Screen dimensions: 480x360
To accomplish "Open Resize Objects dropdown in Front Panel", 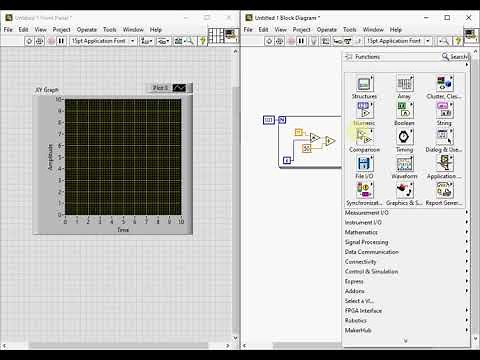I will pyautogui.click(x=180, y=41).
